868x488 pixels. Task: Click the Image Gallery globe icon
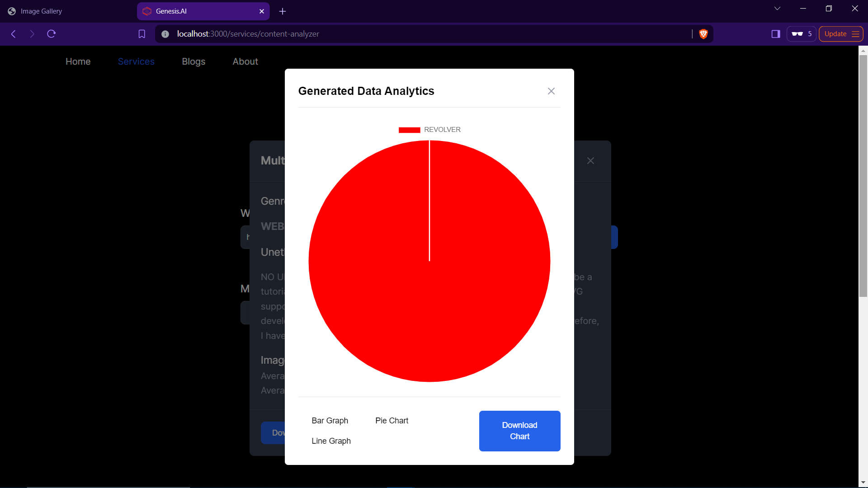(11, 11)
